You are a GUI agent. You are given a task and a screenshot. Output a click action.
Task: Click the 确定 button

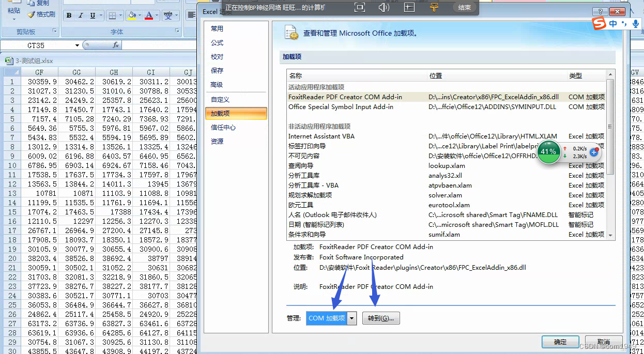560,342
